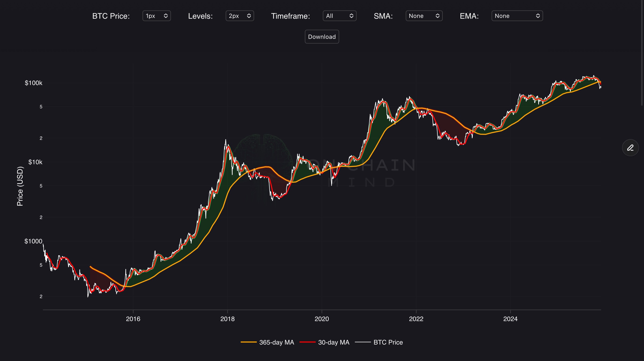The height and width of the screenshot is (361, 644).
Task: Click the 2016 x-axis tick label
Action: click(133, 319)
